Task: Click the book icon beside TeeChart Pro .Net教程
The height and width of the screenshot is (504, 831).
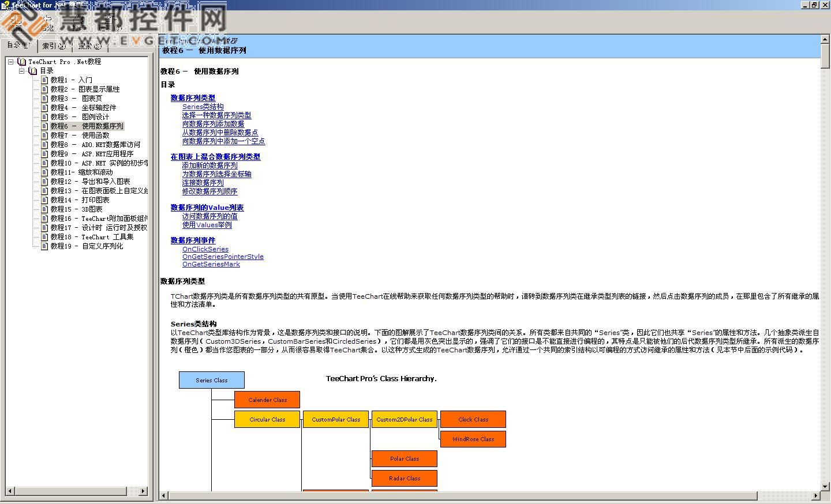Action: [x=22, y=62]
